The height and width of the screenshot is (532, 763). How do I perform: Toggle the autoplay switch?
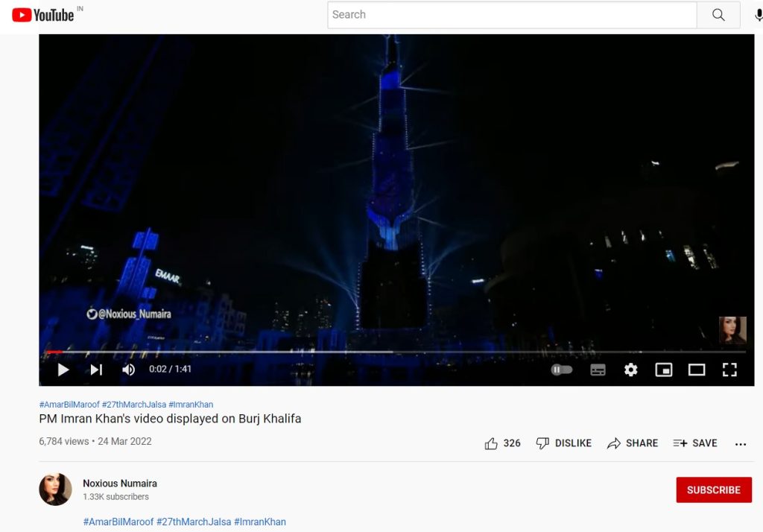point(562,370)
